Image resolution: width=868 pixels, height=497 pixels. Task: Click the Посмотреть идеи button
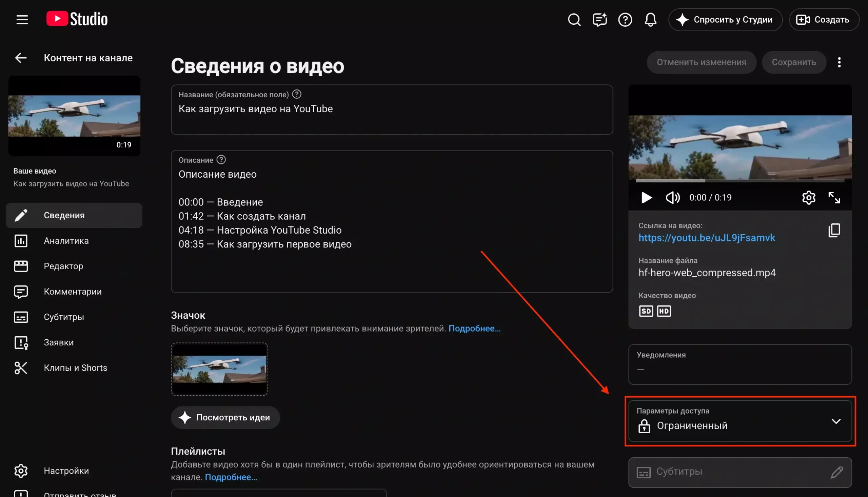[225, 417]
